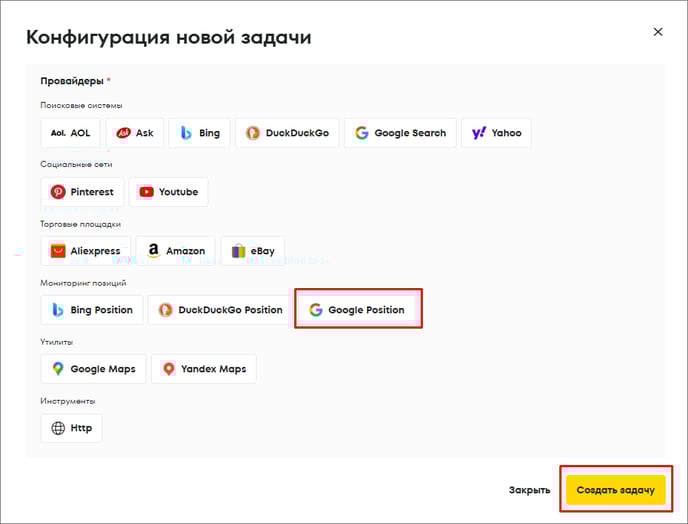Viewport: 688px width, 524px height.
Task: Select the Google Position provider
Action: coord(357,310)
